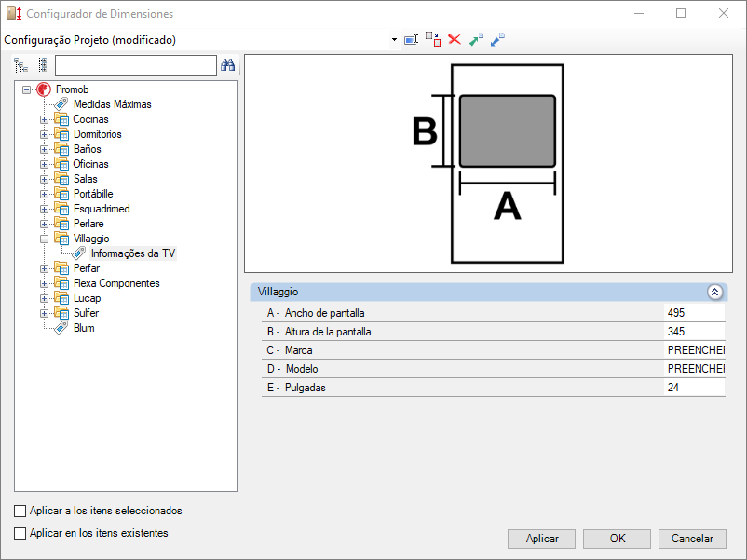Click the Ancho de pantalla value field
The image size is (747, 560).
[x=694, y=313]
